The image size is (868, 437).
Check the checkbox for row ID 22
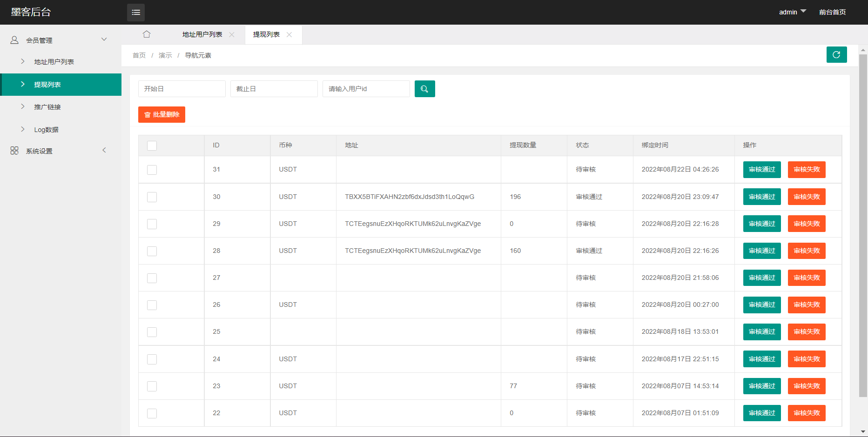point(152,413)
